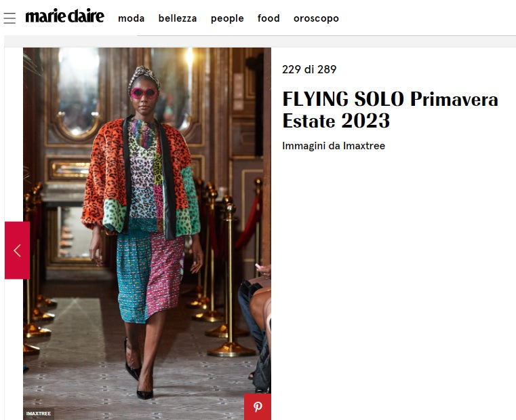
Task: Click the IMAXTREE credit label on the photo
Action: tap(39, 413)
